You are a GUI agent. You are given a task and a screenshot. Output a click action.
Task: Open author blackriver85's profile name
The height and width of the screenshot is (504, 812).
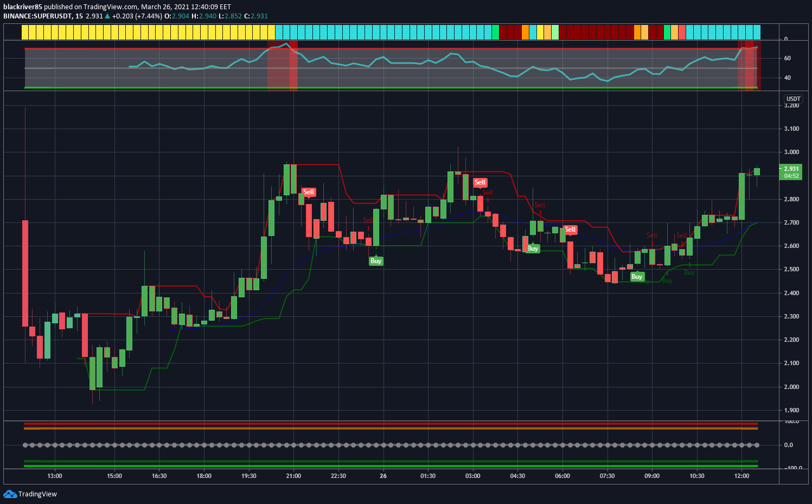[23, 7]
